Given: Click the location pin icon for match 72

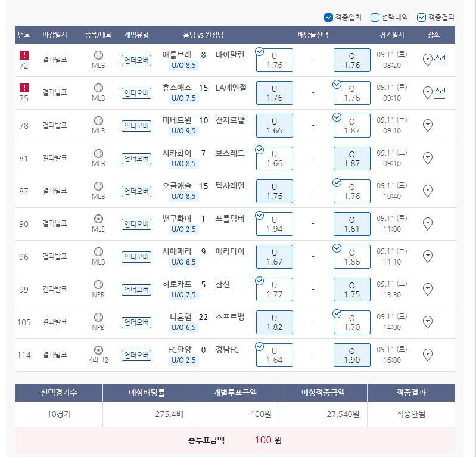Looking at the screenshot, I should [427, 60].
